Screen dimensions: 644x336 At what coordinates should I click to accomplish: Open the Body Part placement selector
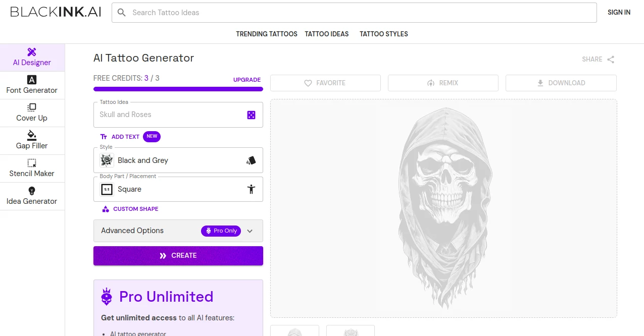point(178,189)
